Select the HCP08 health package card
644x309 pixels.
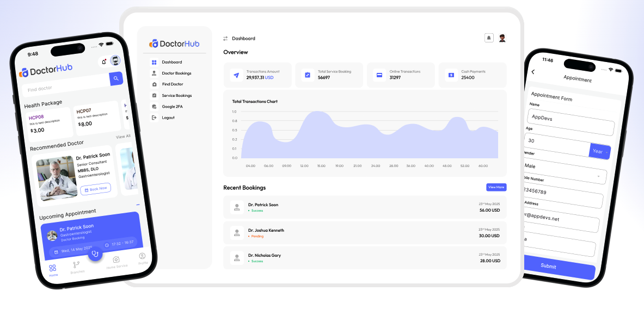point(50,124)
